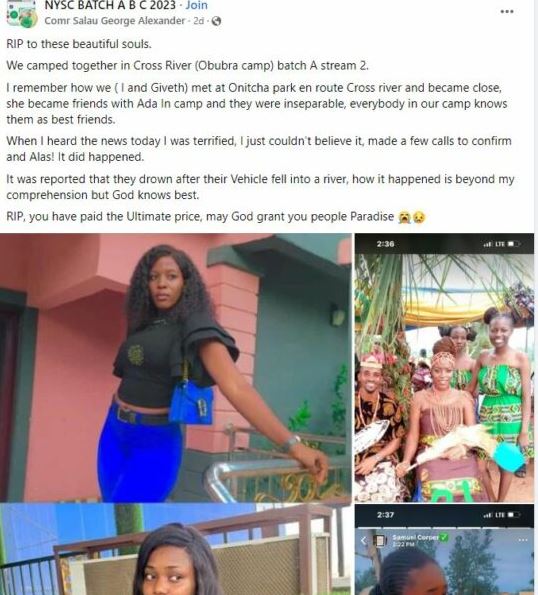Click the public globe audience icon
538x595 pixels.
coord(216,21)
